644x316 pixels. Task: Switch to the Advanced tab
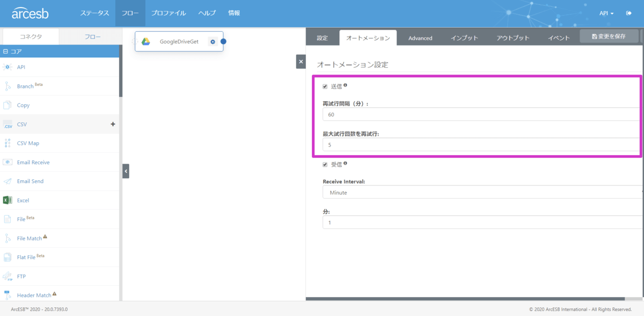coord(420,38)
